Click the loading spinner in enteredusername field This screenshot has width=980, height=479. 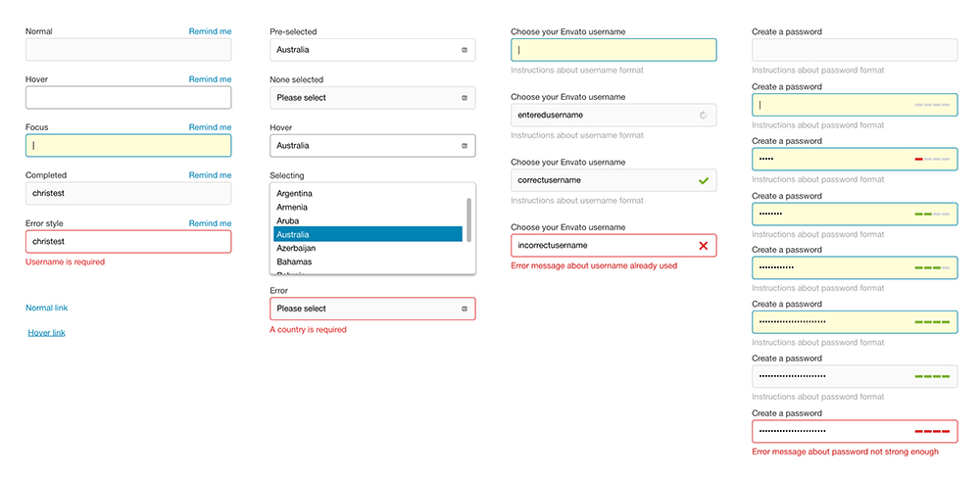pyautogui.click(x=703, y=116)
